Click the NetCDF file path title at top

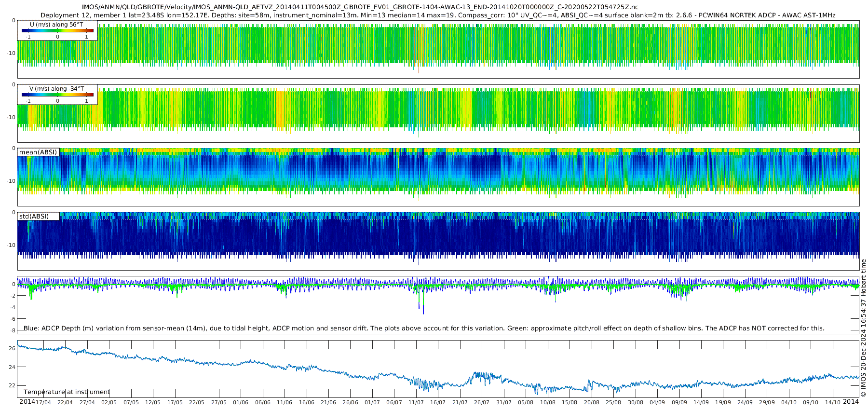click(360, 7)
